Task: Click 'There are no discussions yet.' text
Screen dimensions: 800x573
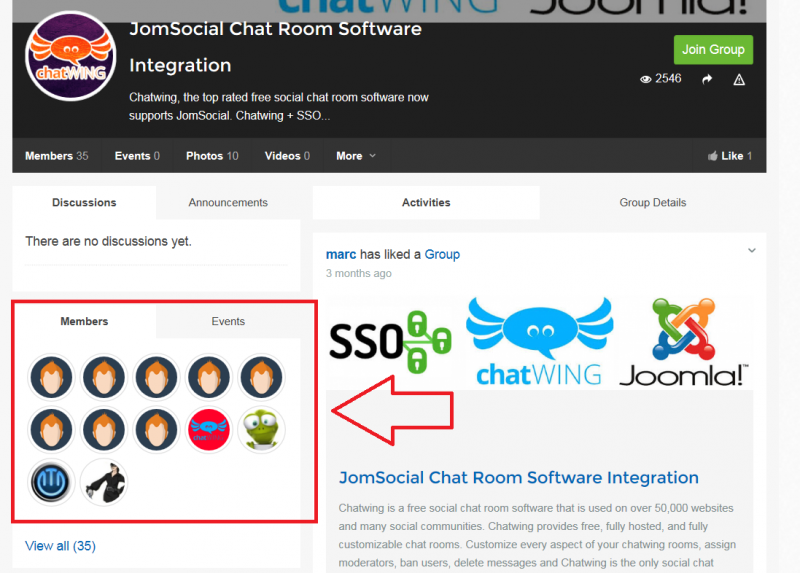Action: tap(108, 241)
